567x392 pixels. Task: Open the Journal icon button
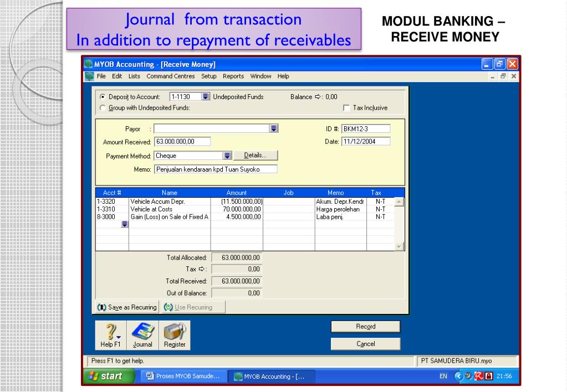[x=142, y=336]
